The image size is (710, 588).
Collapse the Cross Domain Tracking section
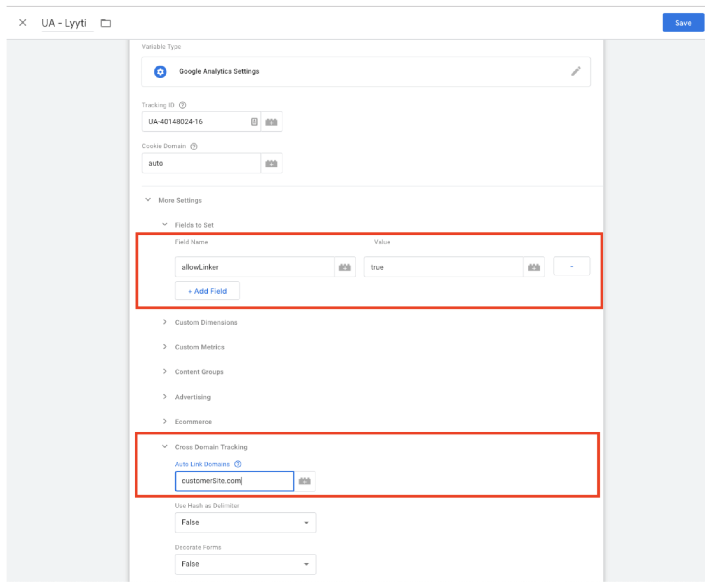click(x=165, y=447)
